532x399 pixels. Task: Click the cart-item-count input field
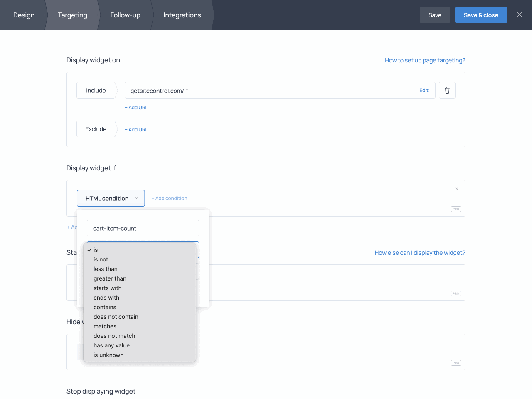click(143, 228)
